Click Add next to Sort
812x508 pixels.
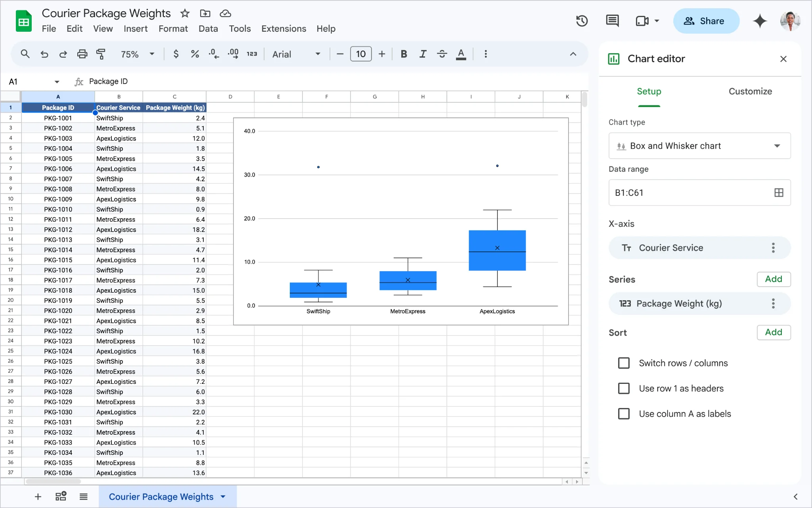(774, 332)
